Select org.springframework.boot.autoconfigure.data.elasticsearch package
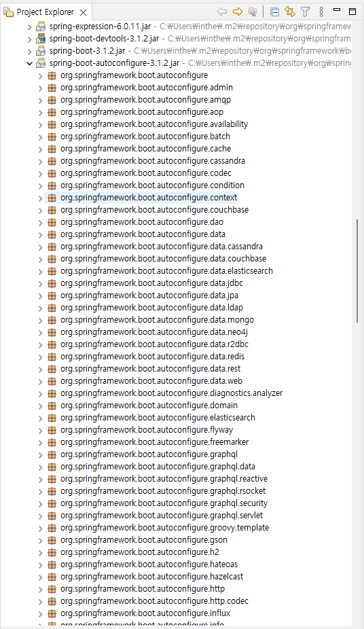The image size is (364, 629). tap(166, 271)
